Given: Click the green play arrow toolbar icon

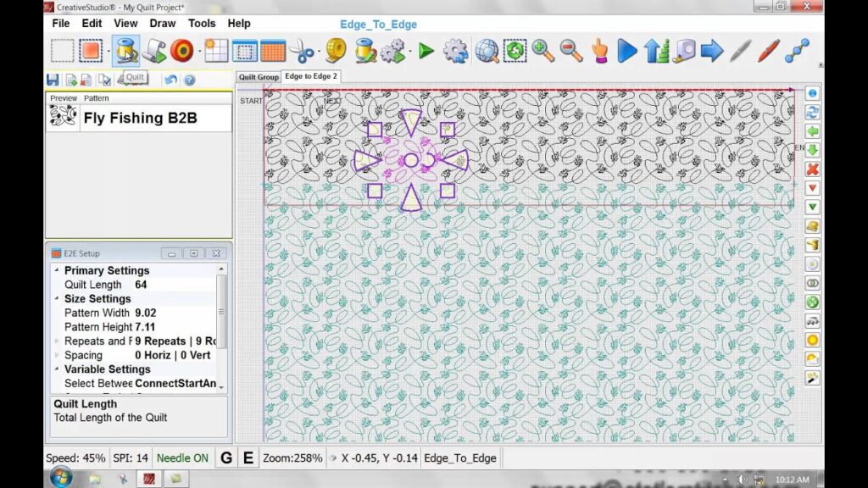Looking at the screenshot, I should pyautogui.click(x=427, y=50).
